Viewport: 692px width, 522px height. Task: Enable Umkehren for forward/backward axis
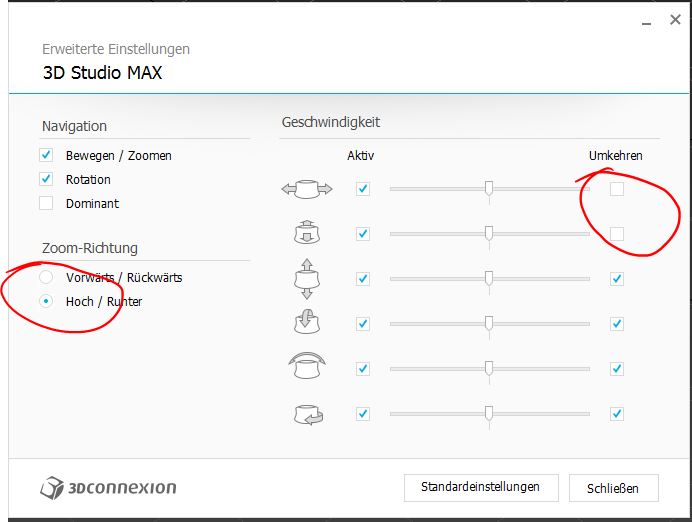617,233
